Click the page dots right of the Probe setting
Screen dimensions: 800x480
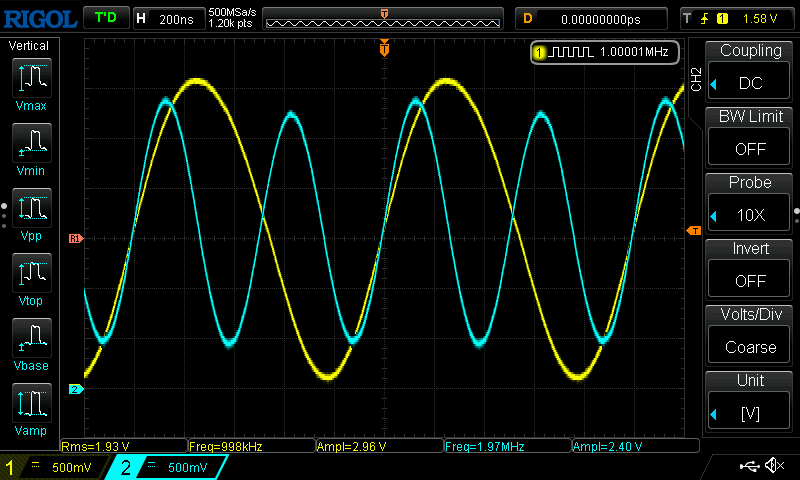coord(797,216)
